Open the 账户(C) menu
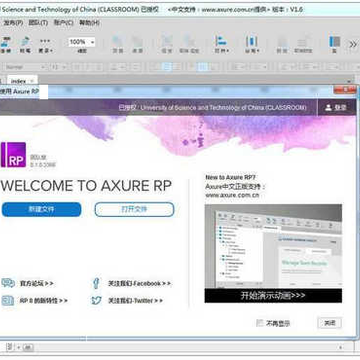 [x=63, y=23]
